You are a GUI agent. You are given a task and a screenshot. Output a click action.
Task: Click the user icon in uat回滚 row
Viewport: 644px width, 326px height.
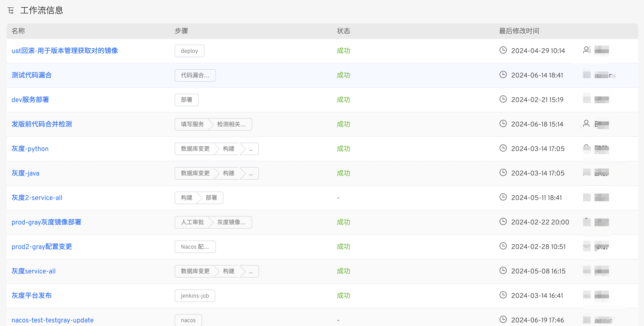point(586,50)
